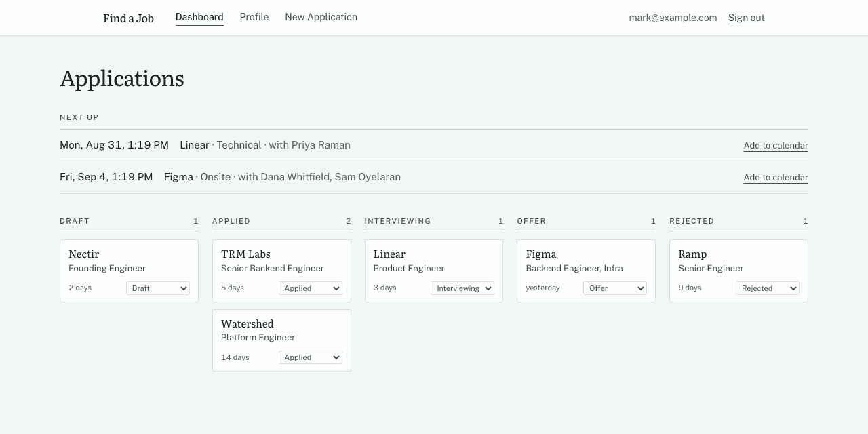
Task: Open the Nectir application card title
Action: (84, 254)
